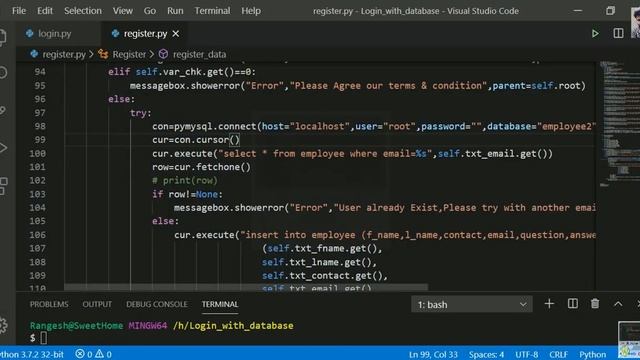
Task: Change line endings via CRLF
Action: (x=558, y=354)
